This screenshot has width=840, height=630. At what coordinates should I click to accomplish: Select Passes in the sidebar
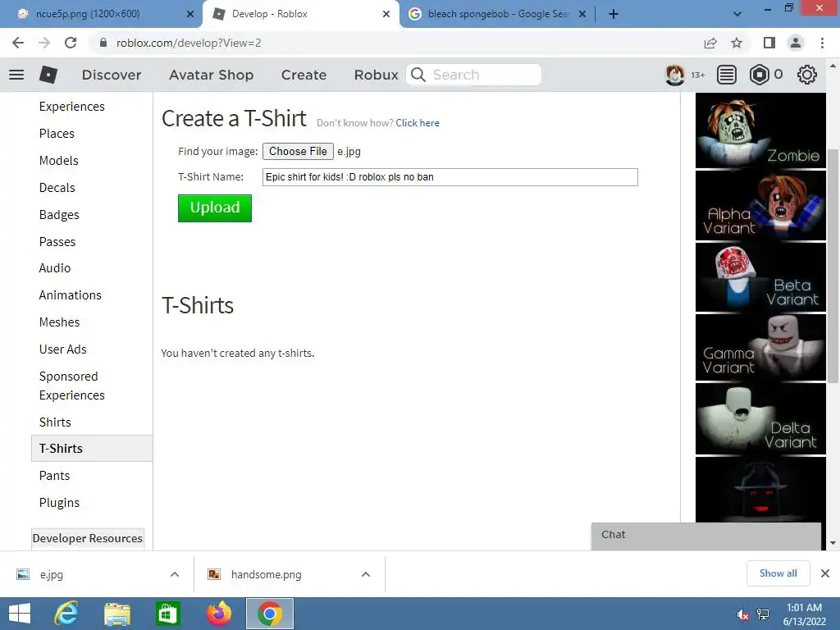[x=57, y=242]
